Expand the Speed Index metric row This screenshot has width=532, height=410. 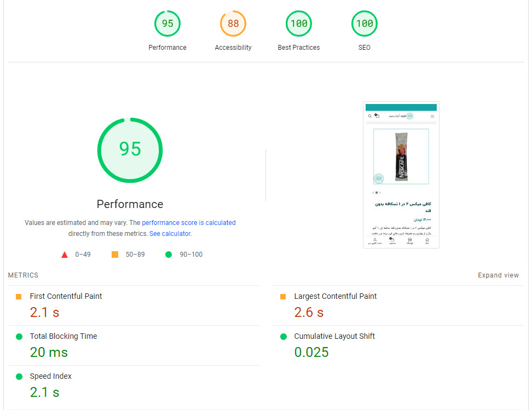click(50, 376)
